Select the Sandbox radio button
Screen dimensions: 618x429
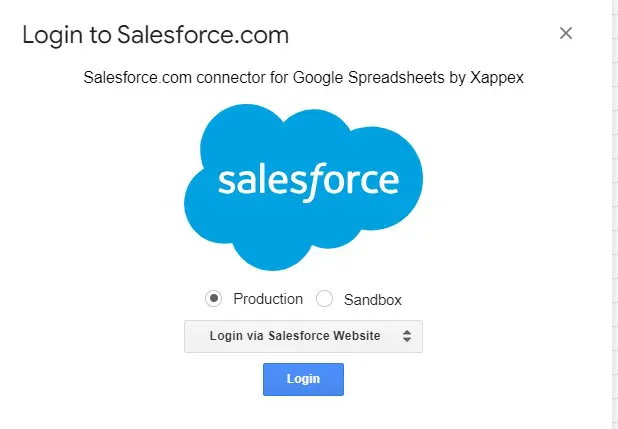click(x=324, y=299)
